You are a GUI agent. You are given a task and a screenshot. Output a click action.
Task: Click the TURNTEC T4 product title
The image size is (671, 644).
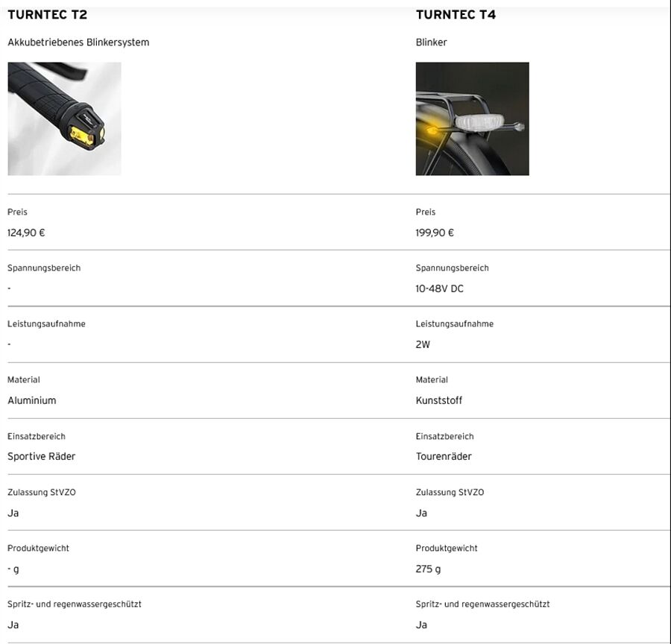(456, 15)
